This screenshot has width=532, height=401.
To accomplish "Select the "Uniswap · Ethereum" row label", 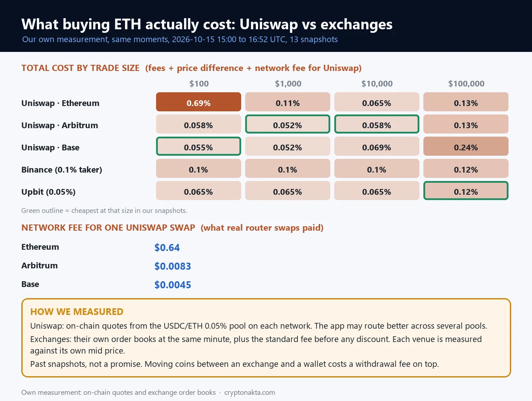I will (60, 103).
